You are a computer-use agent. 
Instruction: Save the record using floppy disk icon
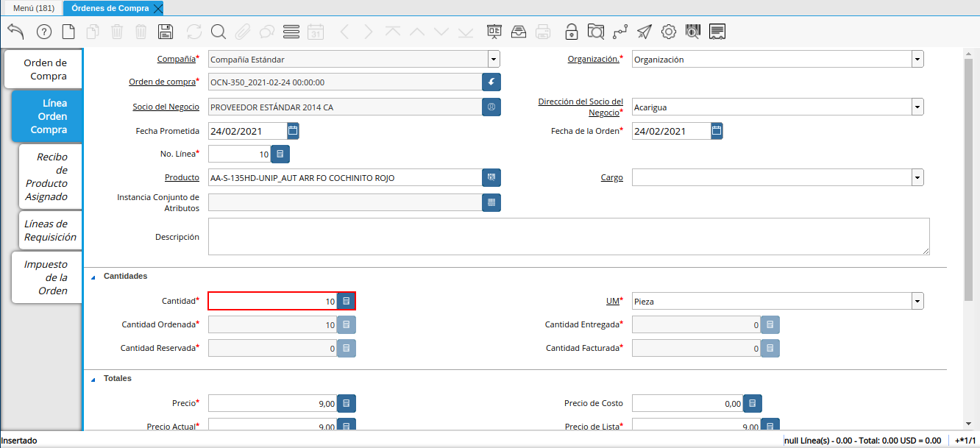[166, 32]
